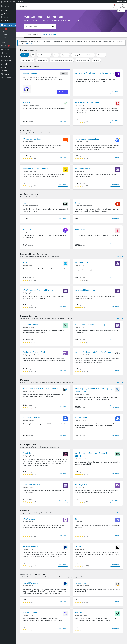
Task: Open Analytics in the sidebar
Action: pyautogui.click(x=6, y=53)
